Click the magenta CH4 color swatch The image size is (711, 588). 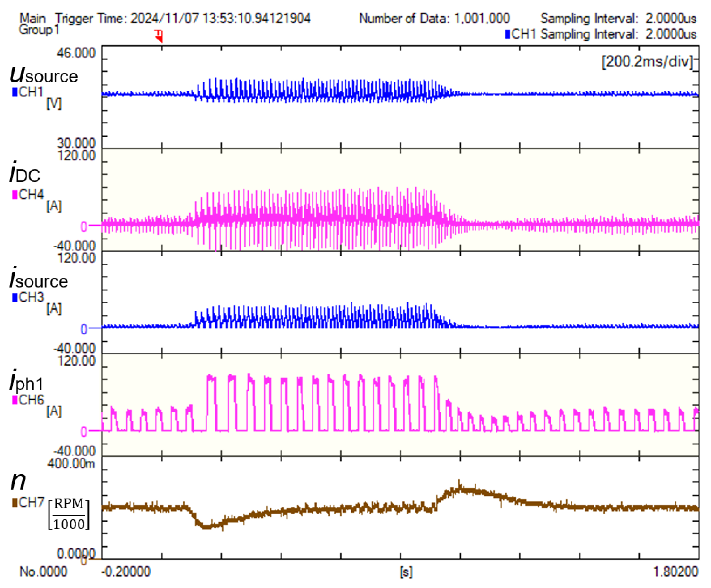[15, 195]
